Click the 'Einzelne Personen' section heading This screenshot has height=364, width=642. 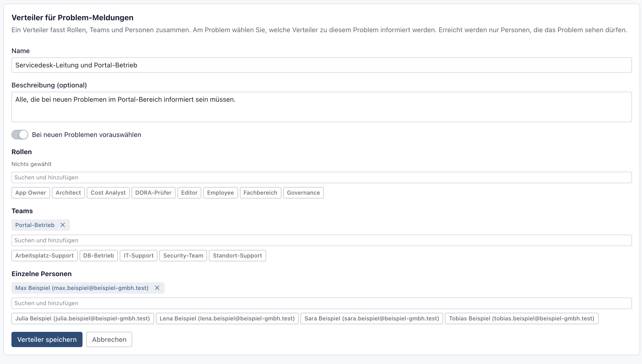[x=41, y=274]
